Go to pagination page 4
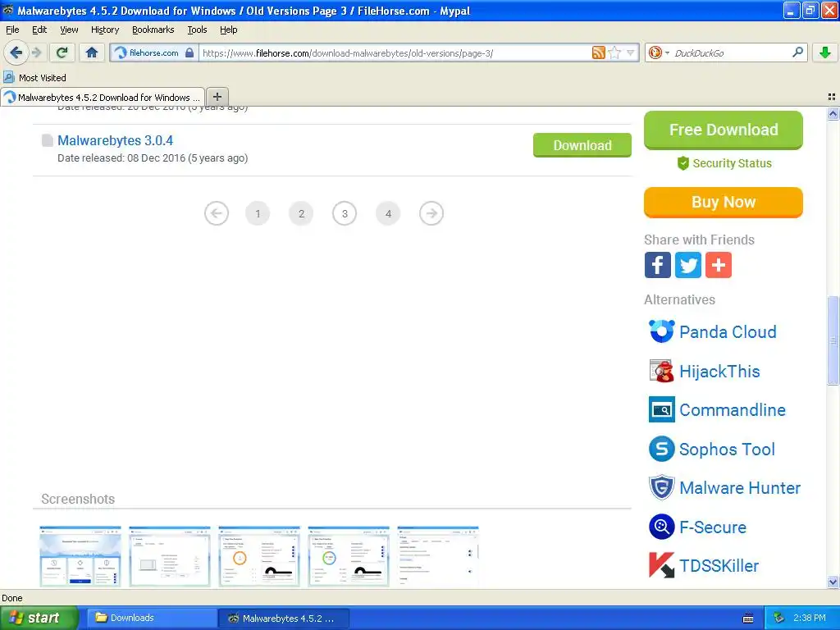Screen dimensions: 840x630 [388, 213]
